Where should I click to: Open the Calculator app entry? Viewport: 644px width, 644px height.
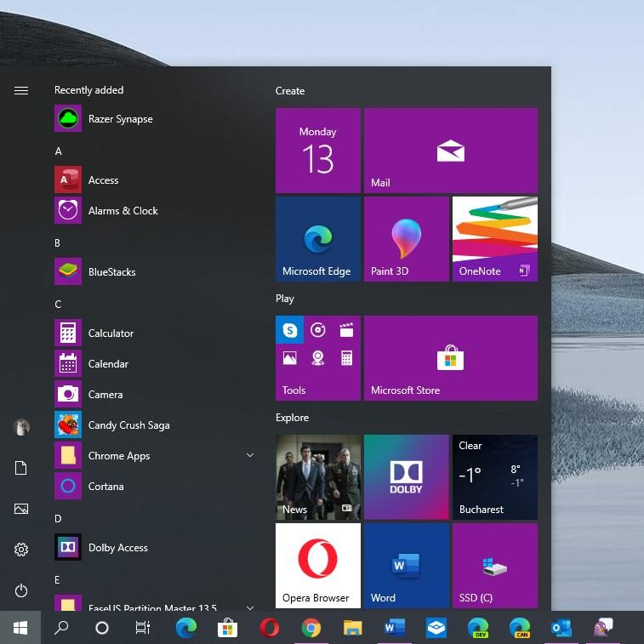coord(154,333)
